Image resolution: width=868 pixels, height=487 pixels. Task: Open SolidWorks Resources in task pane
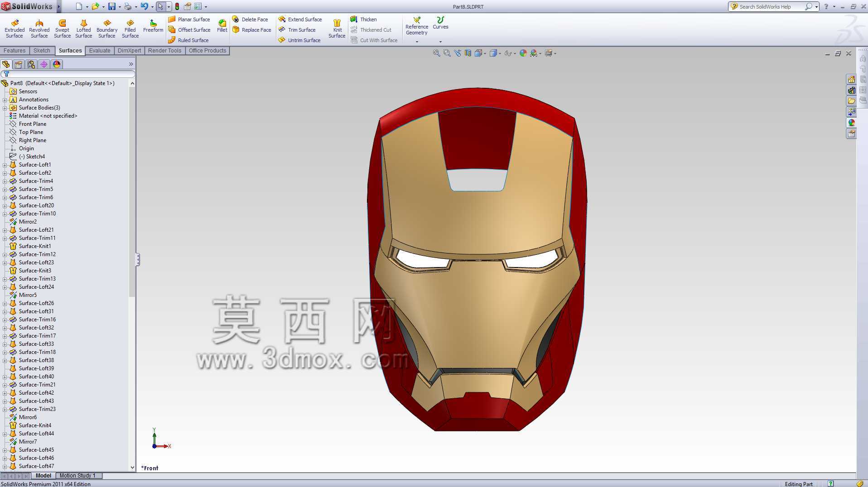coord(851,79)
